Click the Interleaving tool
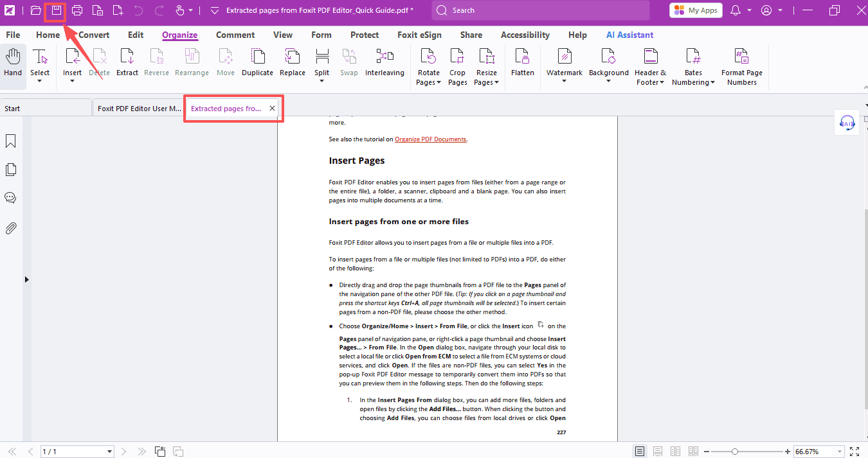Image resolution: width=868 pixels, height=458 pixels. coord(384,63)
